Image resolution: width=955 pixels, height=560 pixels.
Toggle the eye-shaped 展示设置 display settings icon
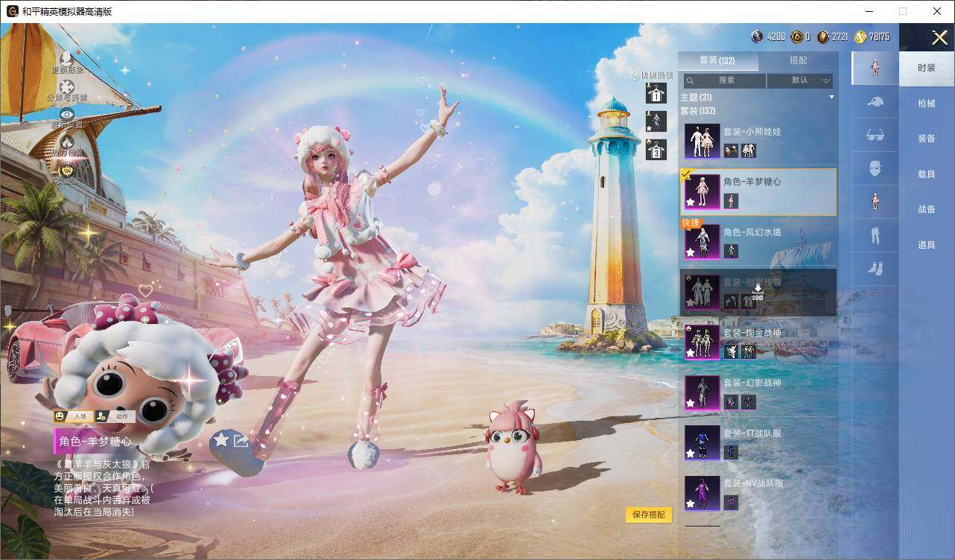(67, 114)
